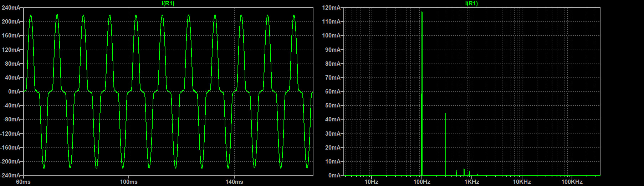This screenshot has width=644, height=186.
Task: Click the 60ms time axis label
Action: point(24,182)
